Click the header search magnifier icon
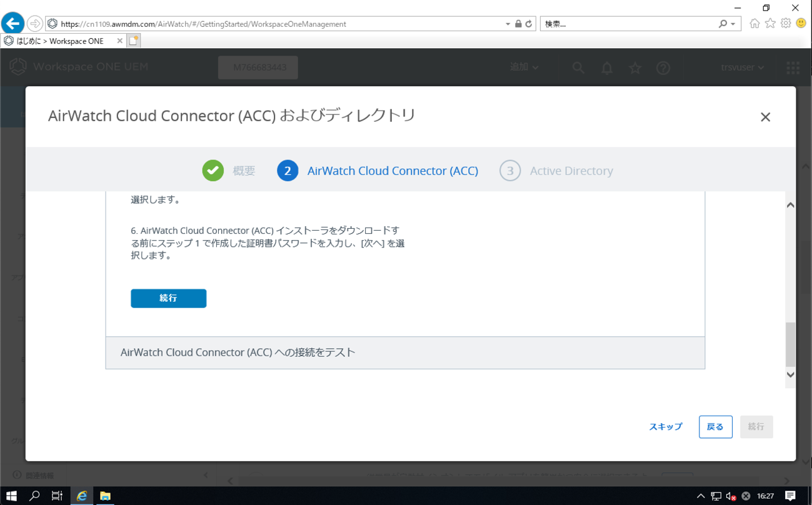812x505 pixels. pyautogui.click(x=578, y=67)
